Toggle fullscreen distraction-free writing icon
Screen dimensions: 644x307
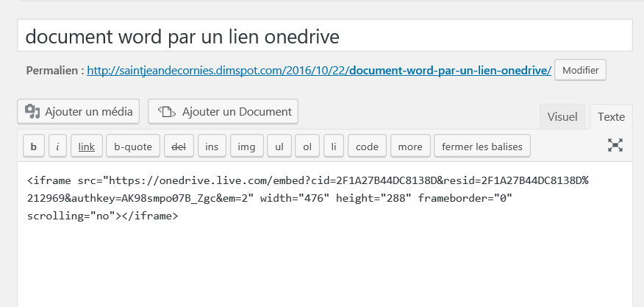coord(615,146)
